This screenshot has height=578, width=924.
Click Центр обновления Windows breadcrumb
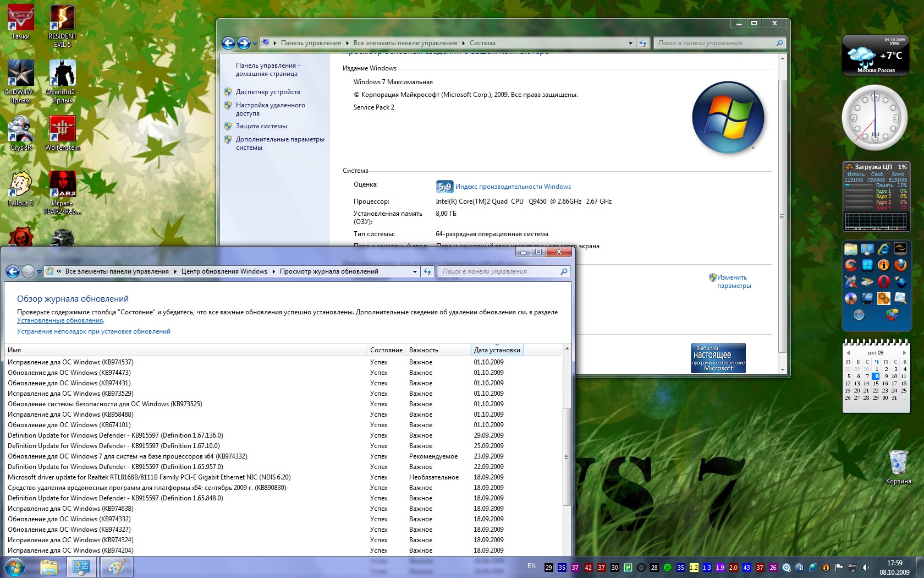tap(224, 271)
